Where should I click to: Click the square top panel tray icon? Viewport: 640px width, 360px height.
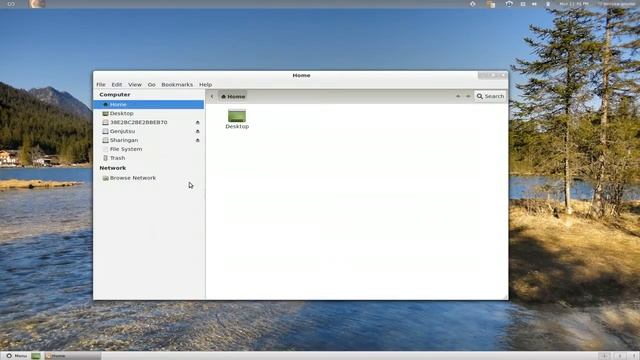(523, 4)
